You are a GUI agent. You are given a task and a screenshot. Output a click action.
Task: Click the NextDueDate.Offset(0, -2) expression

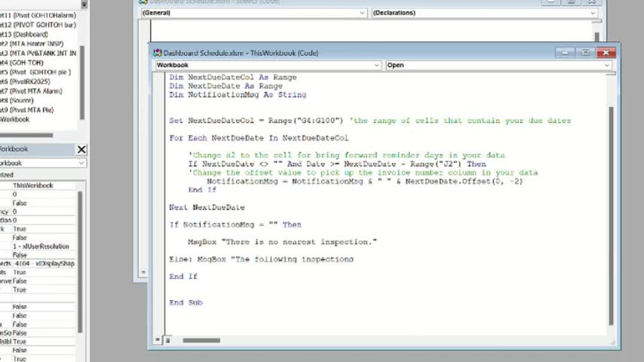point(464,181)
